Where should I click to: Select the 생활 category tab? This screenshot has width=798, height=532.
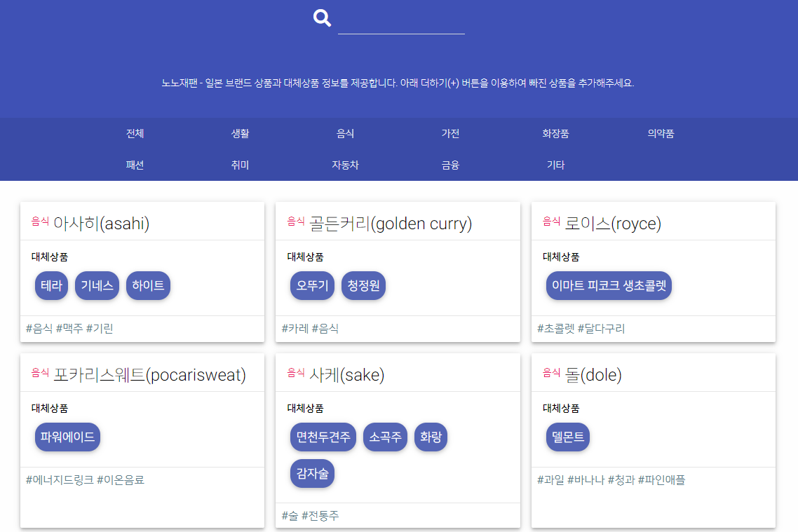(x=241, y=133)
